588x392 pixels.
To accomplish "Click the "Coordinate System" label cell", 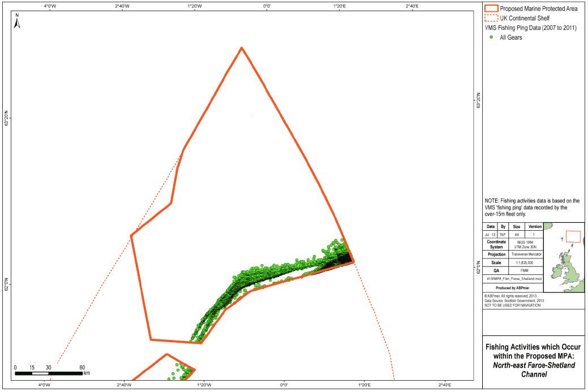I will click(x=496, y=244).
